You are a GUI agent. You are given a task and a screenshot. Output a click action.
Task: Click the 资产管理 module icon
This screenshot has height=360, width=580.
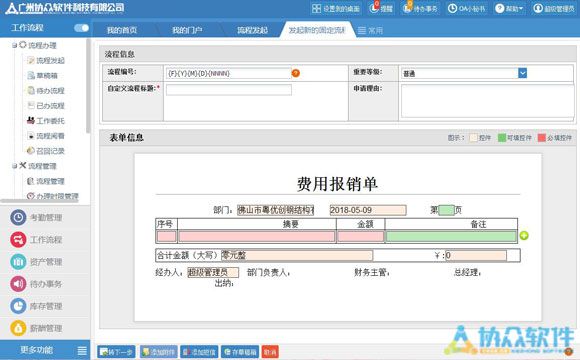click(x=18, y=262)
